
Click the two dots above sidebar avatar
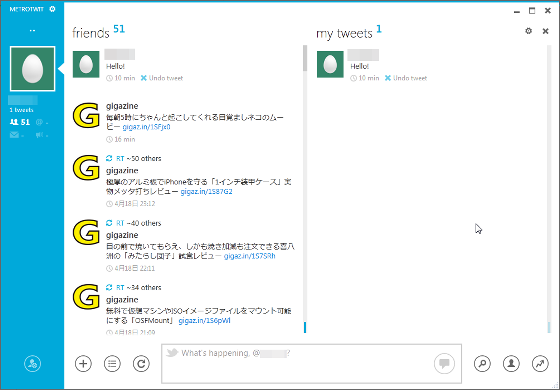32,31
